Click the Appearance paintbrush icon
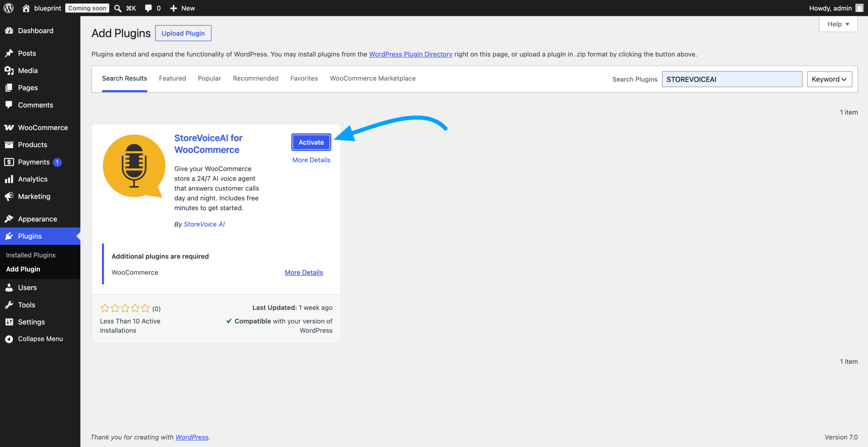Viewport: 868px width, 447px height. click(x=9, y=219)
